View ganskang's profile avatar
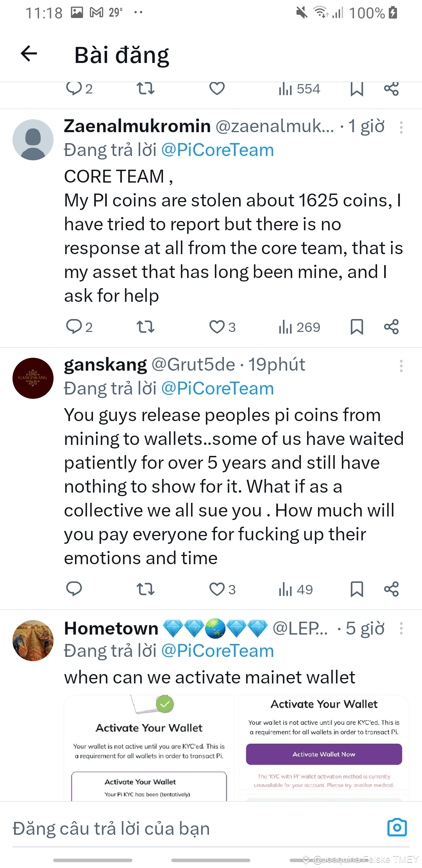The width and height of the screenshot is (422, 868). pos(33,378)
